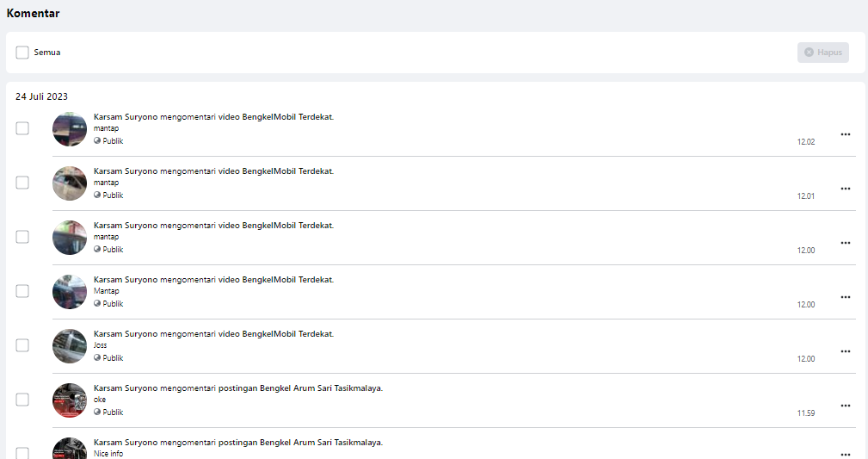Expand the action menu for the lowercase "mantap" 12.00 comment
Screen dimensions: 868x459
(x=845, y=243)
